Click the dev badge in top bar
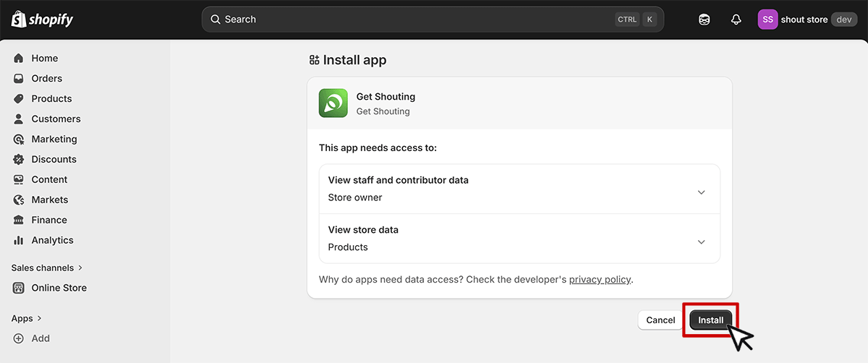The width and height of the screenshot is (868, 363). coord(844,20)
